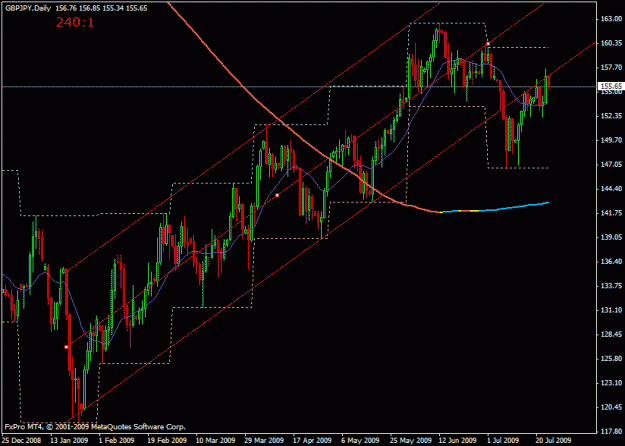Click the 19 Feb 2009 date label

click(x=166, y=440)
